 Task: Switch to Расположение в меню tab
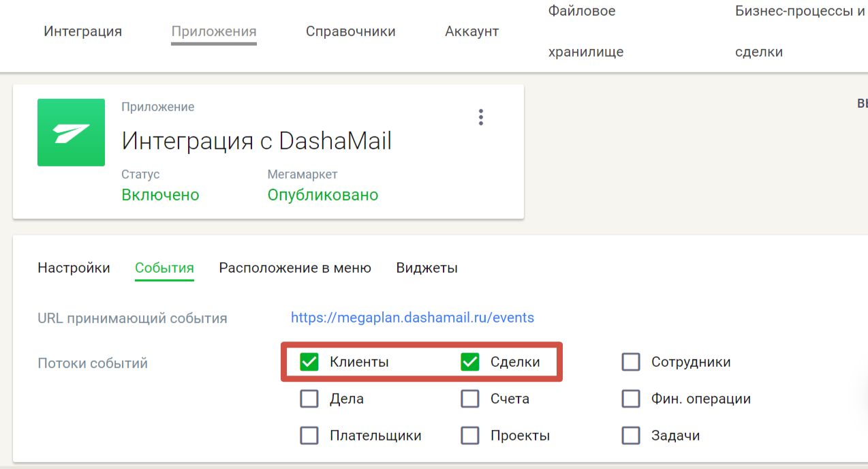click(x=295, y=268)
